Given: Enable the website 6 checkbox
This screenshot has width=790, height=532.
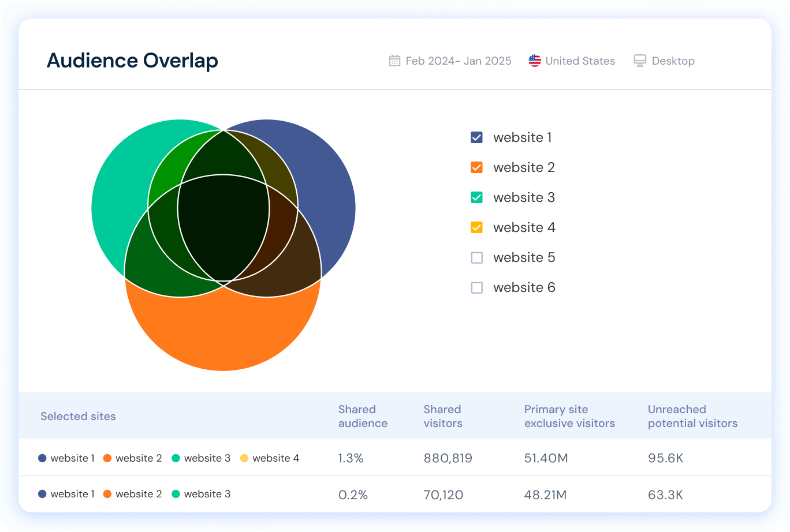Looking at the screenshot, I should point(476,287).
